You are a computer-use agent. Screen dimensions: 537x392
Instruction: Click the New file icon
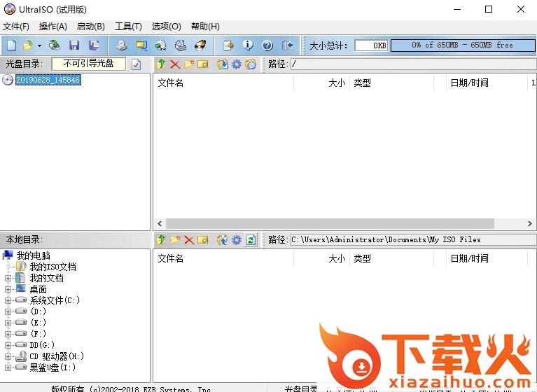click(11, 45)
